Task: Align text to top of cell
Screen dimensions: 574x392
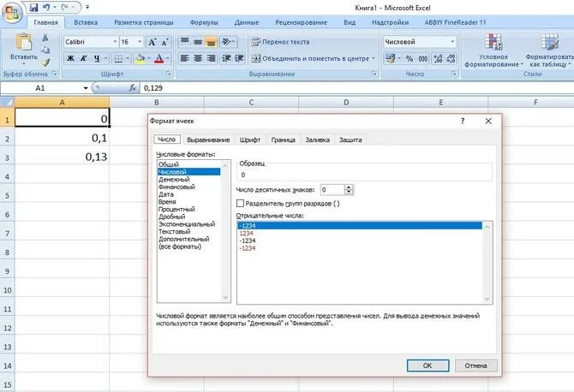Action: click(x=185, y=41)
